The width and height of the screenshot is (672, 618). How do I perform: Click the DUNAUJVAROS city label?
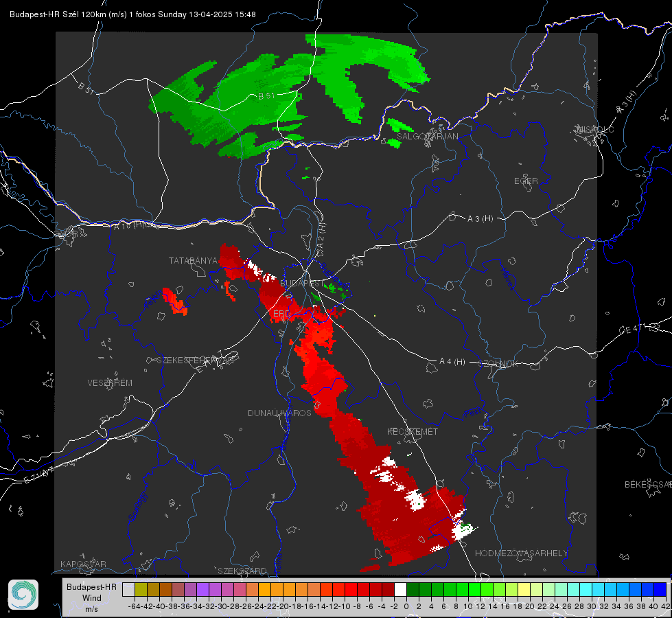279,413
